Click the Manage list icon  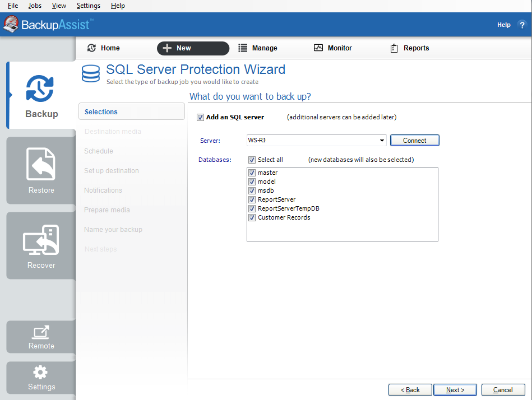coord(243,48)
